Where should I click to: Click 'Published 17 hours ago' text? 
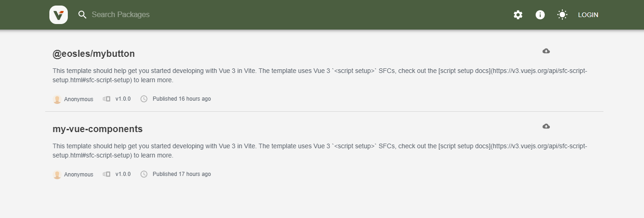coord(182,174)
